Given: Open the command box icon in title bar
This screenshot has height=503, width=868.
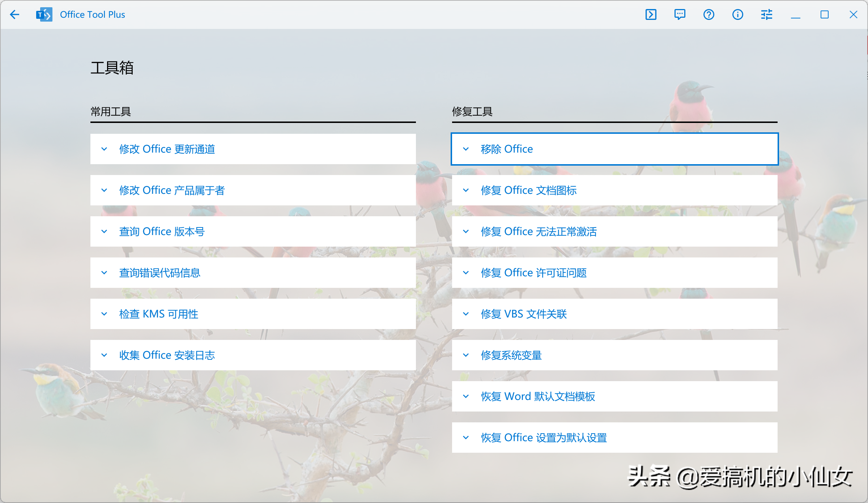Looking at the screenshot, I should (x=651, y=14).
